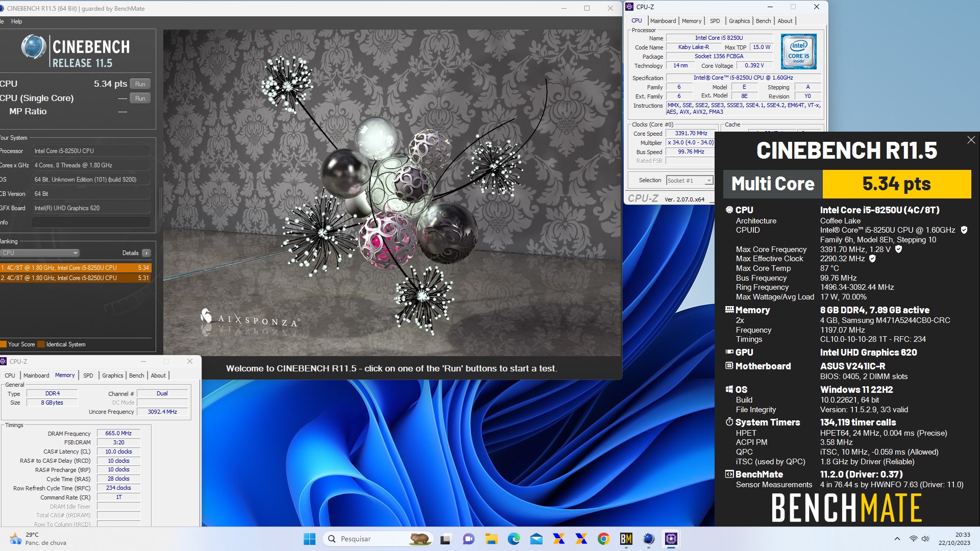Image resolution: width=980 pixels, height=551 pixels.
Task: Open About tab in bottom CPU-Z window
Action: pos(158,375)
